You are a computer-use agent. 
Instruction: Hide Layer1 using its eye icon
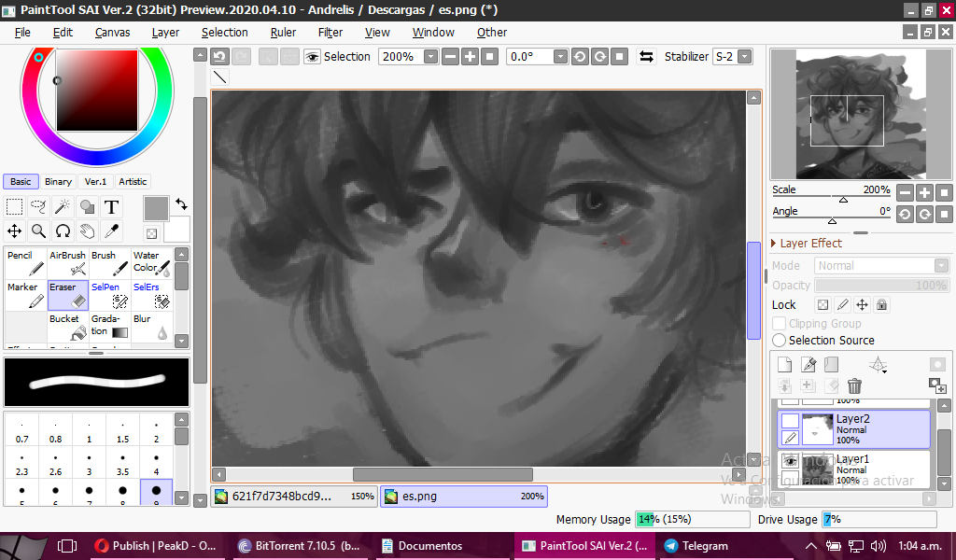coord(790,461)
